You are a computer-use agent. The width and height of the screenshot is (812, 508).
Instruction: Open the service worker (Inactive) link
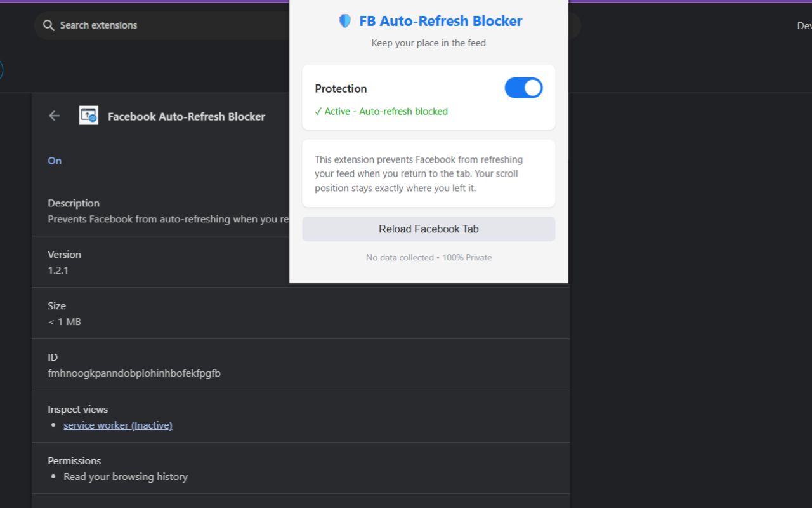(x=118, y=425)
